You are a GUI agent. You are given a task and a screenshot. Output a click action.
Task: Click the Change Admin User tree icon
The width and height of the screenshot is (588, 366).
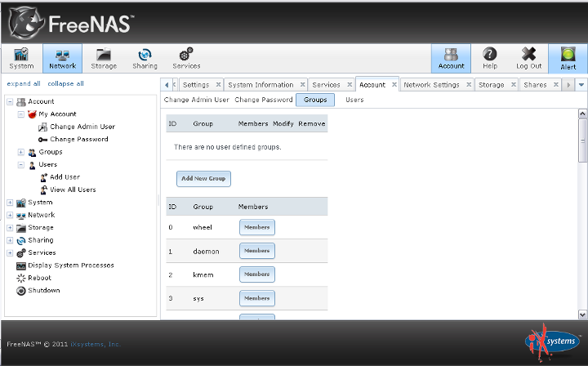coord(42,127)
